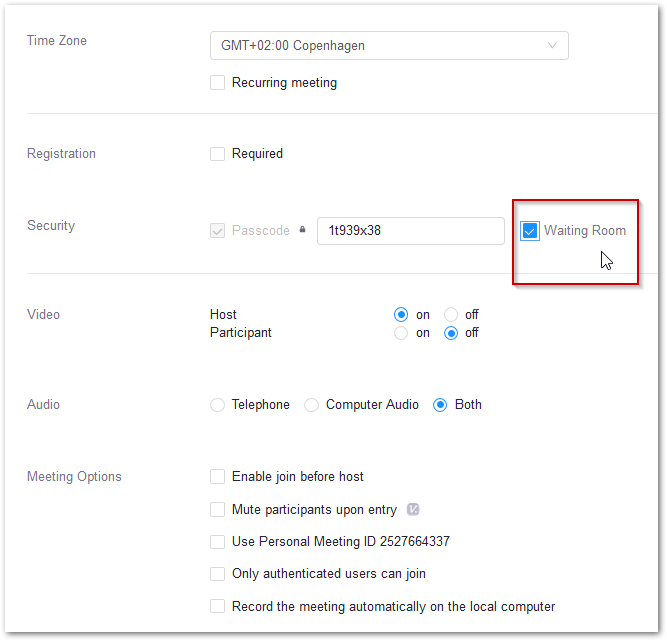This screenshot has height=641, width=667.
Task: Select Host video on
Action: [x=402, y=315]
